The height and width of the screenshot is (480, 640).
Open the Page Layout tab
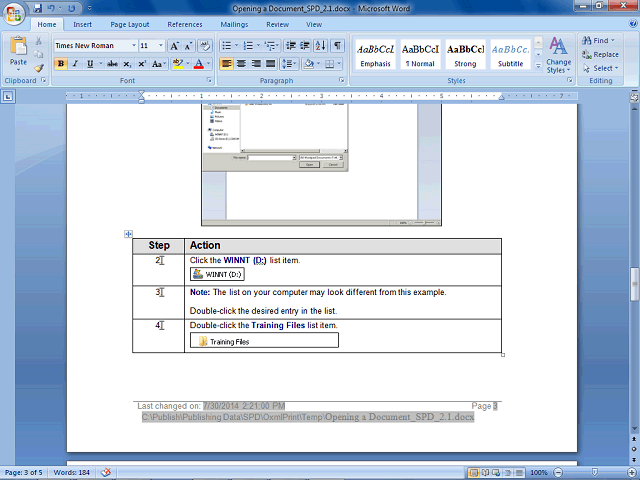click(x=130, y=24)
